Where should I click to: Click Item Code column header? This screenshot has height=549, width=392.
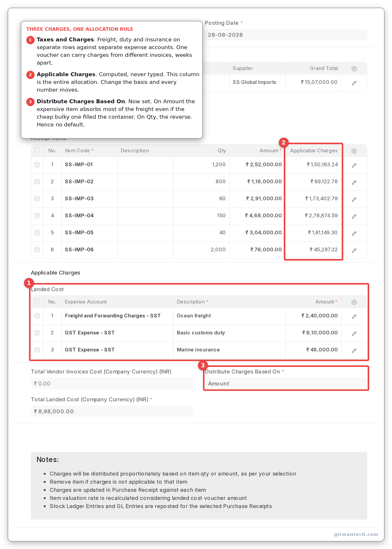(79, 151)
